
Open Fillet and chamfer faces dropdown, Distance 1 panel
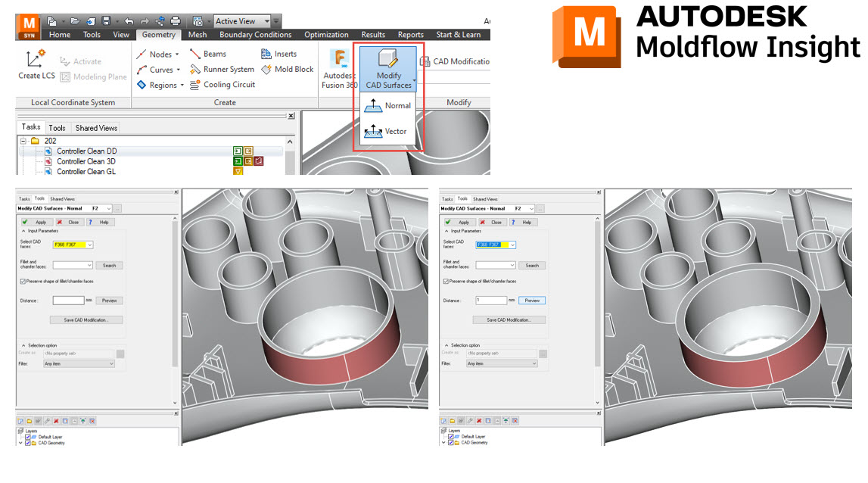pos(512,265)
